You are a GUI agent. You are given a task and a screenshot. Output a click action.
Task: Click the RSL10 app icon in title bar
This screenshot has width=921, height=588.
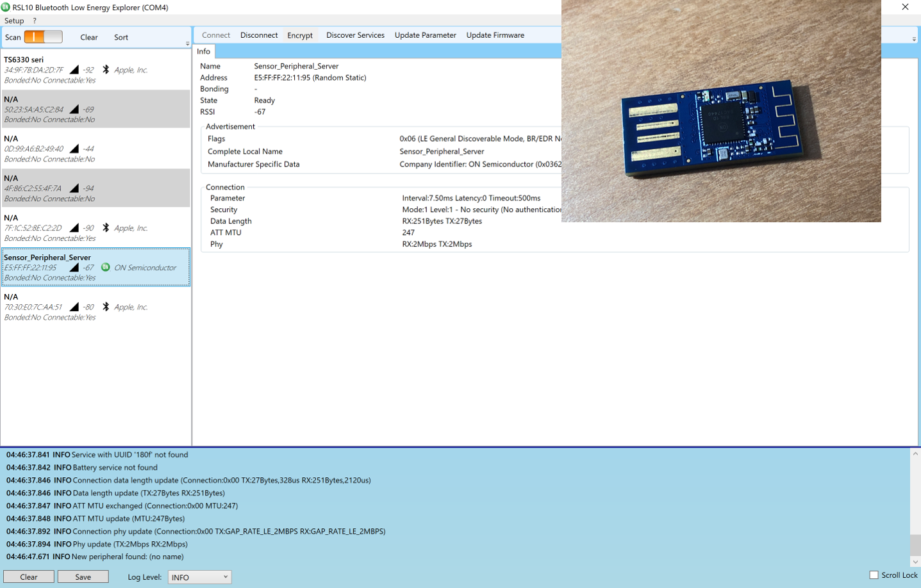(6, 7)
